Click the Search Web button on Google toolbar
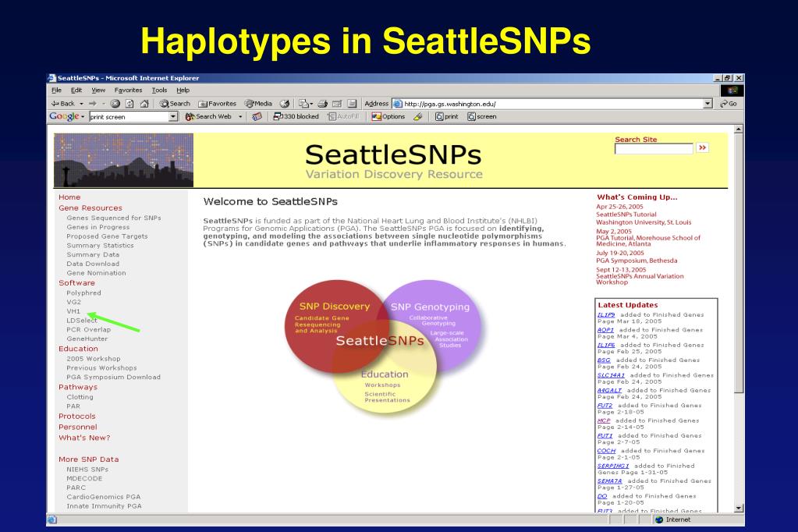 [208, 116]
